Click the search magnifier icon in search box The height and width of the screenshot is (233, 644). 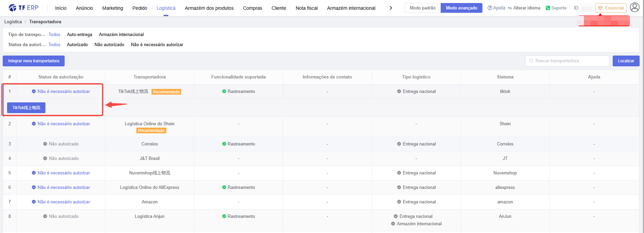coord(531,61)
